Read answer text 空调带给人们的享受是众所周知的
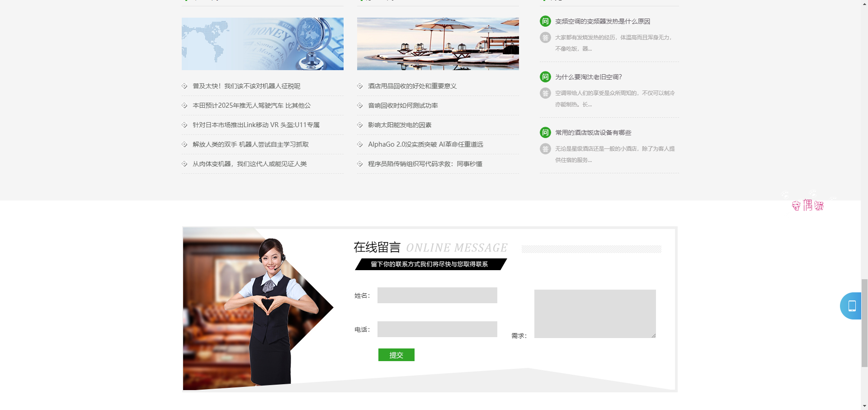Image resolution: width=868 pixels, height=410 pixels. pyautogui.click(x=615, y=99)
